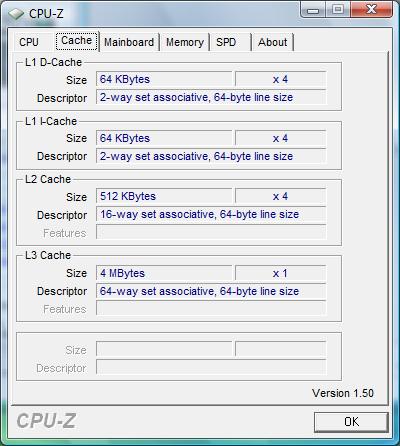
Task: Click the L1 I-Cache group label
Action: (x=51, y=121)
